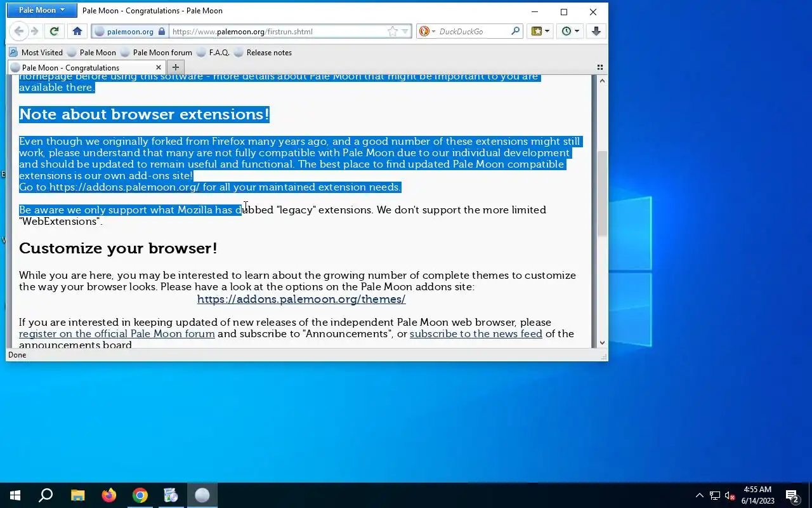812x508 pixels.
Task: Open the bookmarks menu button
Action: 540,31
